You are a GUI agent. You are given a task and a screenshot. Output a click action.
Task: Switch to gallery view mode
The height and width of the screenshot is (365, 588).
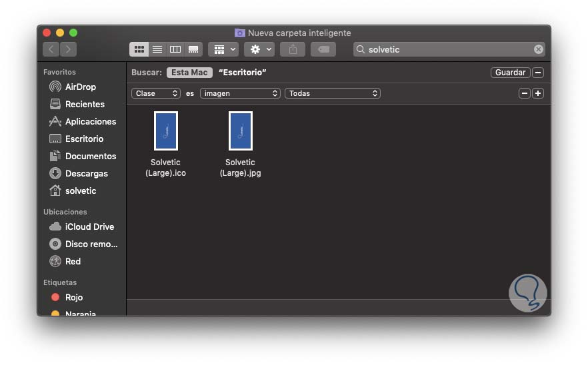tap(193, 49)
